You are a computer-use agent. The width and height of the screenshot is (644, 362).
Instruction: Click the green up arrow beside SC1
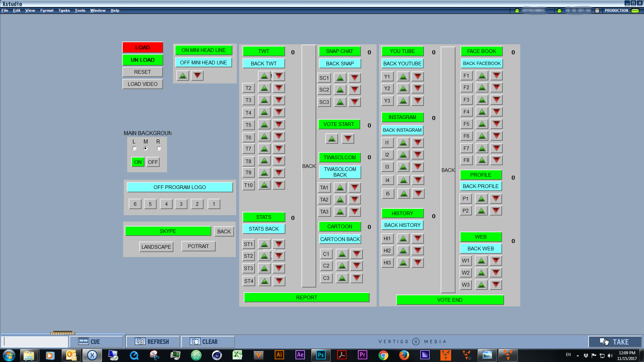pos(340,78)
